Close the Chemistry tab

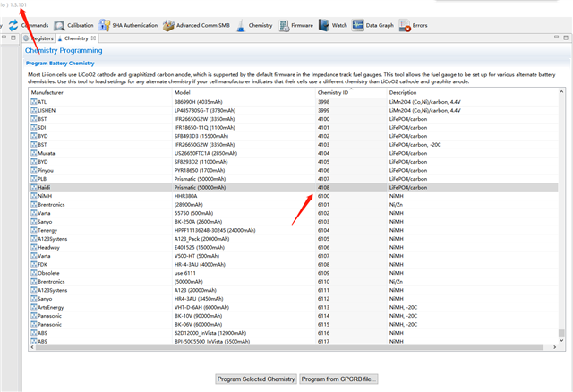(x=93, y=38)
